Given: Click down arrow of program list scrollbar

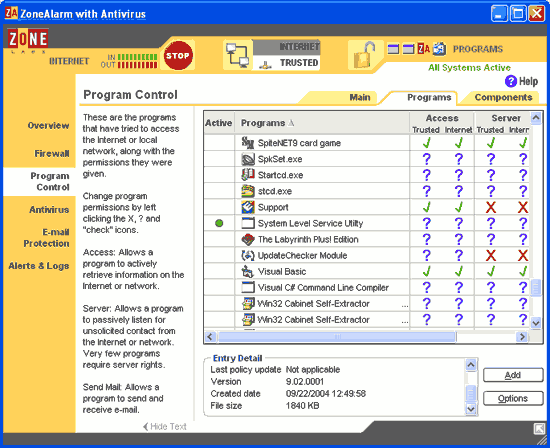Looking at the screenshot, I should tap(536, 322).
